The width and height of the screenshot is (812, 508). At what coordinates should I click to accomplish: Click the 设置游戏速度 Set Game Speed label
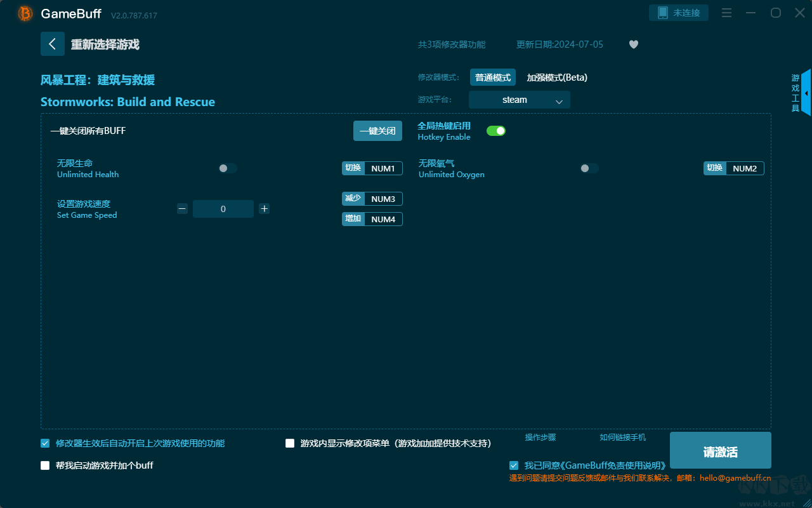click(x=87, y=209)
